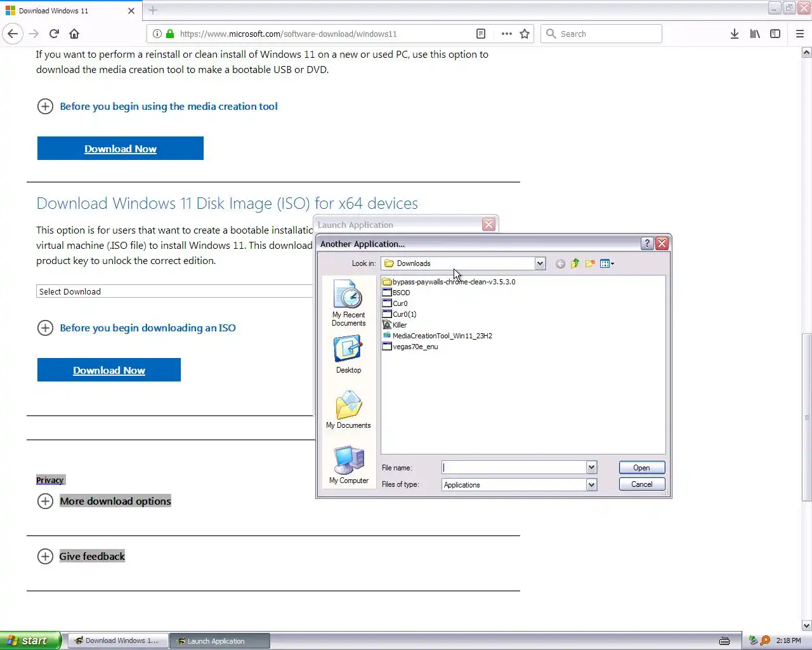The image size is (812, 650).
Task: Click the green padlock security icon
Action: (169, 34)
